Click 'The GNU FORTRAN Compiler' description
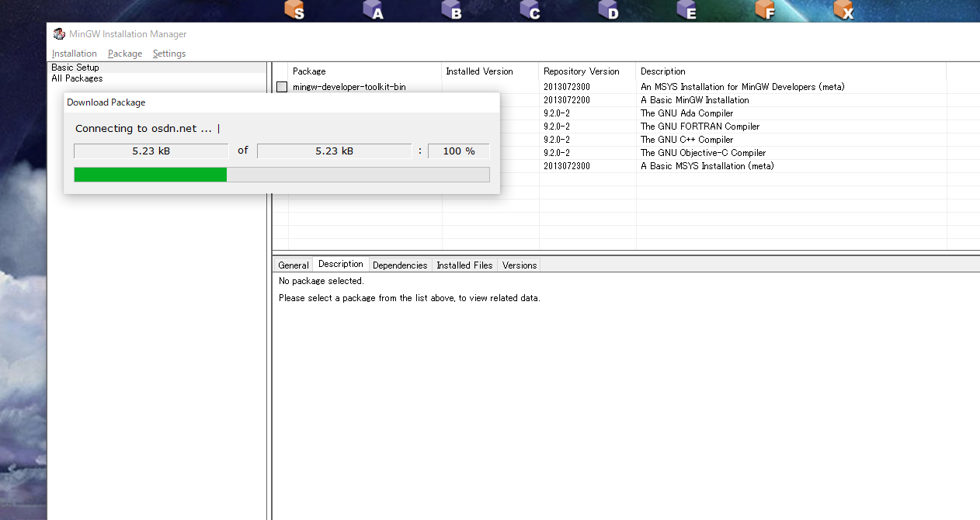The width and height of the screenshot is (980, 520). pyautogui.click(x=700, y=127)
